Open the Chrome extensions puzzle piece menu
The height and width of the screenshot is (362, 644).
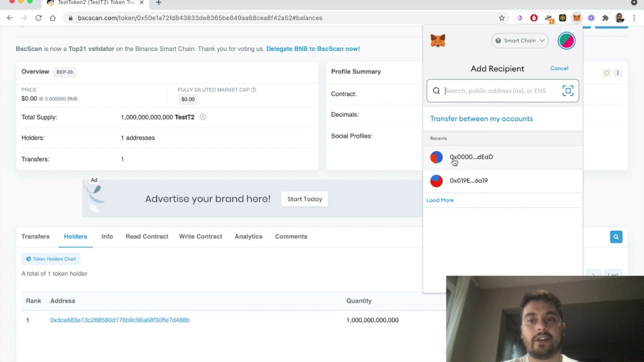pyautogui.click(x=605, y=18)
